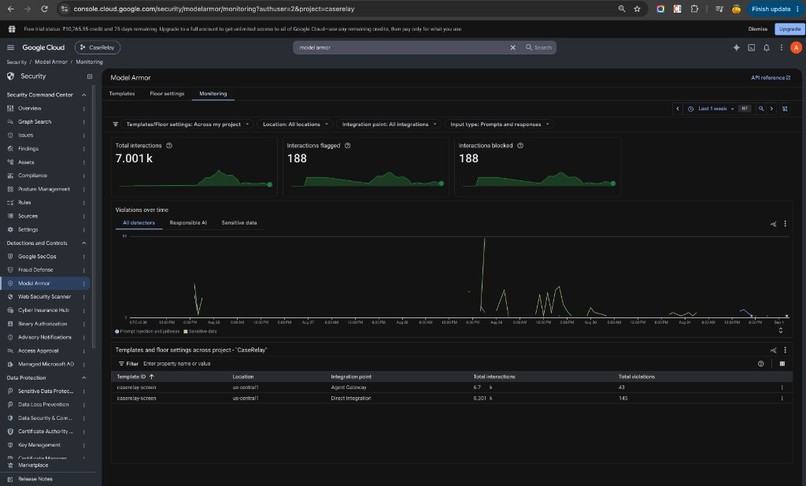Open the 'Last 1 week' time range dropdown
The width and height of the screenshot is (806, 486).
click(x=712, y=109)
